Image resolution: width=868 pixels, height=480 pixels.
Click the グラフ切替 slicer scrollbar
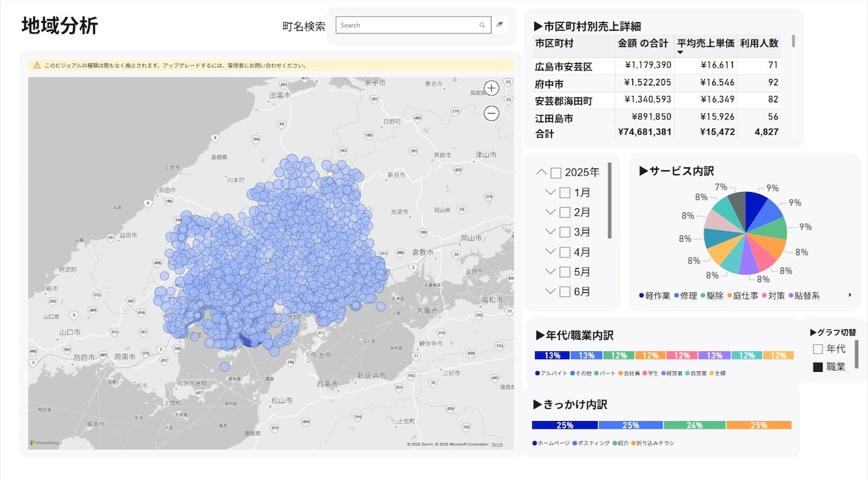tap(856, 353)
